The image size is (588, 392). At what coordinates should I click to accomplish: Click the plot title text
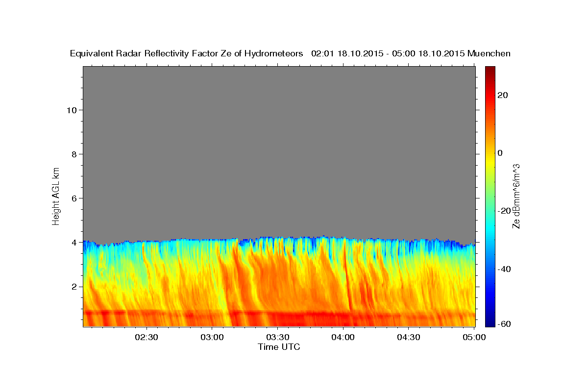pyautogui.click(x=290, y=53)
